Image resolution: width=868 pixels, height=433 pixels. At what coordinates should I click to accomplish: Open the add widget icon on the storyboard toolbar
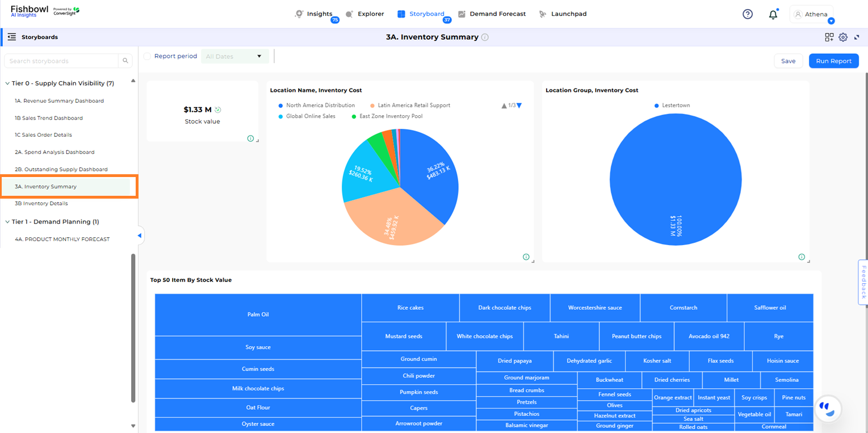pyautogui.click(x=829, y=37)
